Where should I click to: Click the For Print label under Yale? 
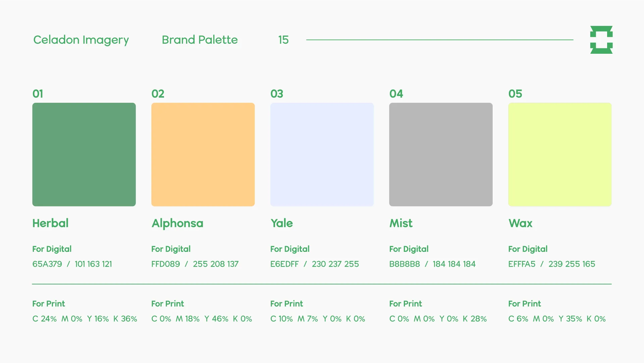click(286, 304)
